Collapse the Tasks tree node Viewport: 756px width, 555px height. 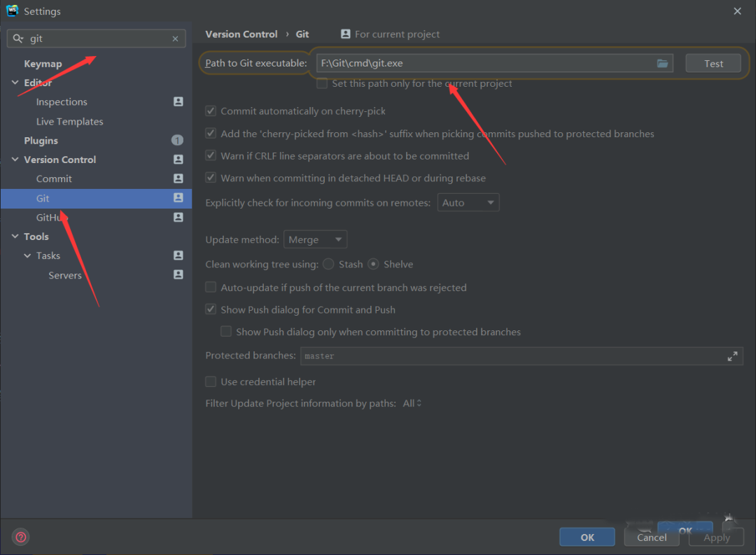pyautogui.click(x=27, y=255)
